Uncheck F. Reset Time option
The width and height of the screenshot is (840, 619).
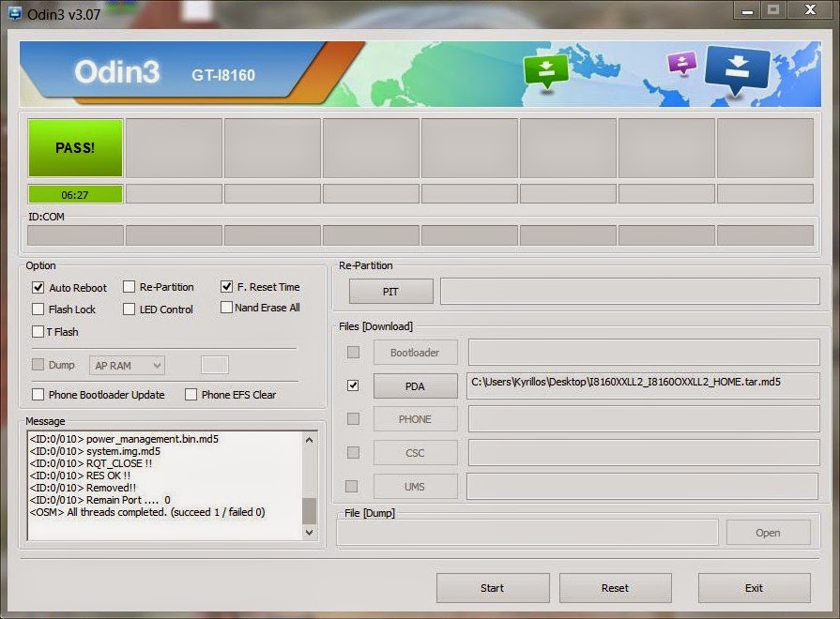click(226, 286)
